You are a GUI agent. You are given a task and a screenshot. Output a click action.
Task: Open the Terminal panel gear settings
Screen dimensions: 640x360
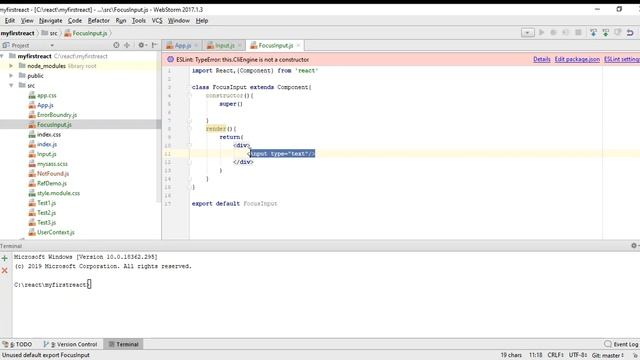point(634,246)
